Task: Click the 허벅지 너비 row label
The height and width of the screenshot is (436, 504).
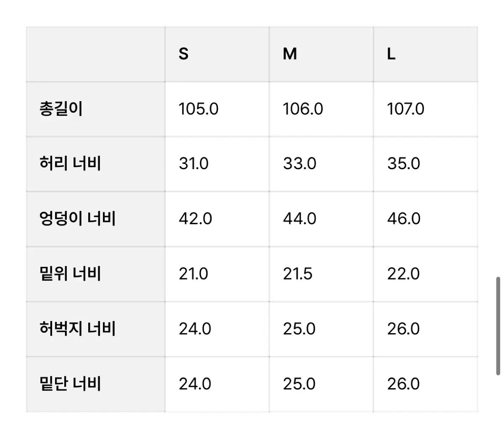Action: coord(77,329)
